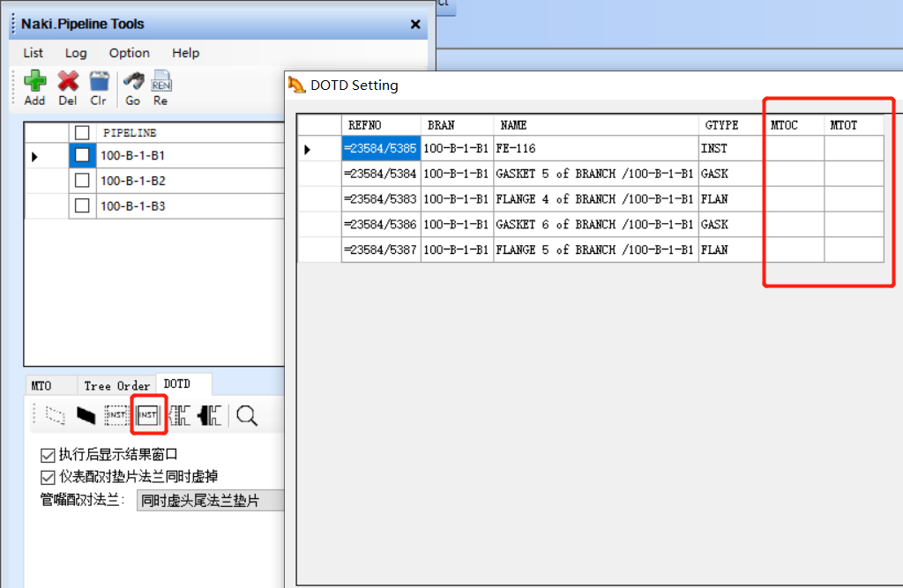The width and height of the screenshot is (903, 588).
Task: Click cell =23584/5385
Action: click(381, 149)
